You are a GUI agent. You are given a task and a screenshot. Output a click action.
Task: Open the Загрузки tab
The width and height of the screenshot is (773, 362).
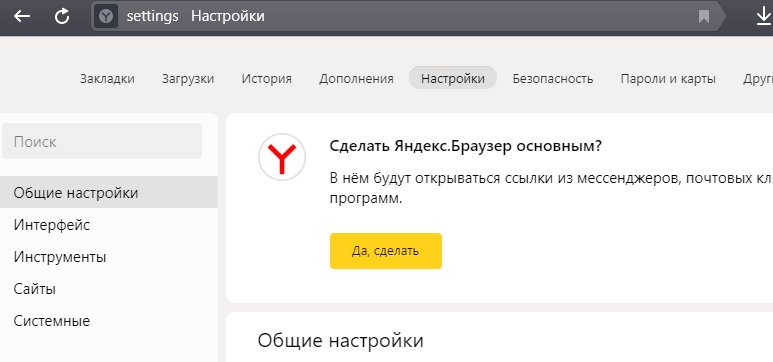[188, 79]
